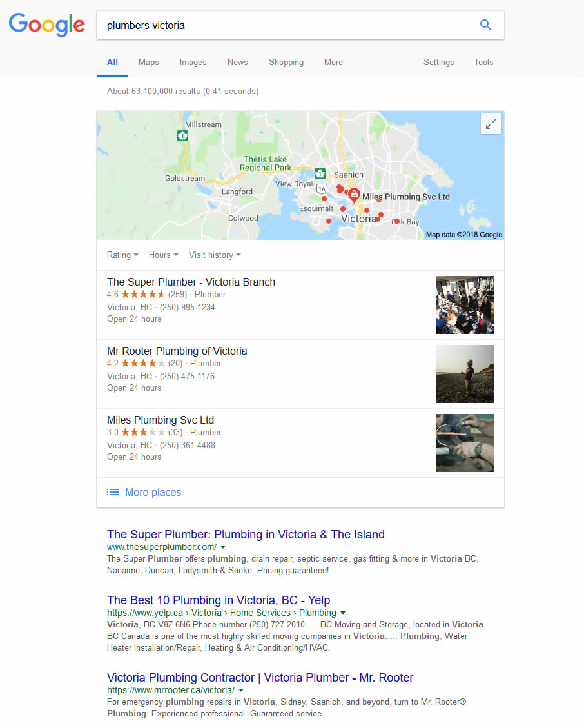Click the red dot near Oak Bay

click(397, 221)
